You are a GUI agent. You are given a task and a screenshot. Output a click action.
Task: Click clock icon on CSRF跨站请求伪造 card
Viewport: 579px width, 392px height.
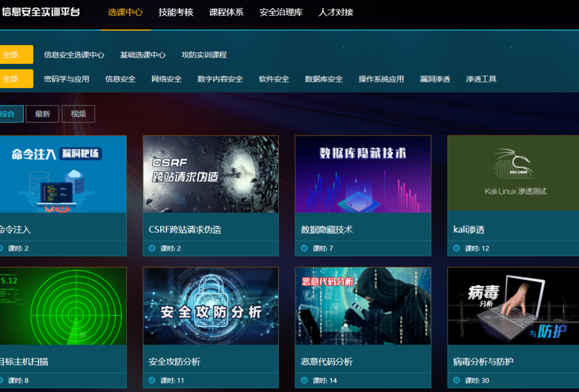point(152,248)
